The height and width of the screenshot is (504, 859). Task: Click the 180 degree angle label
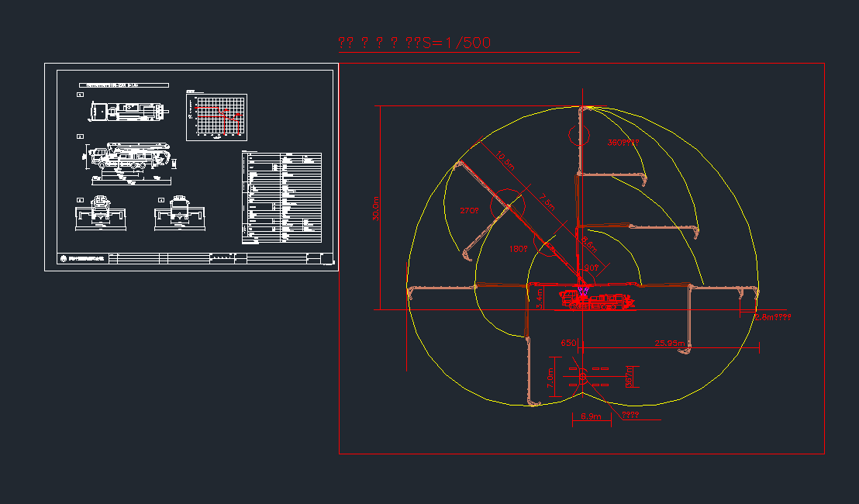(x=518, y=249)
